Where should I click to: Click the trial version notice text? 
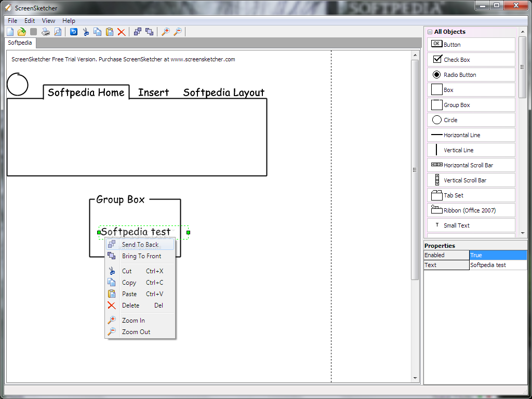click(x=123, y=59)
